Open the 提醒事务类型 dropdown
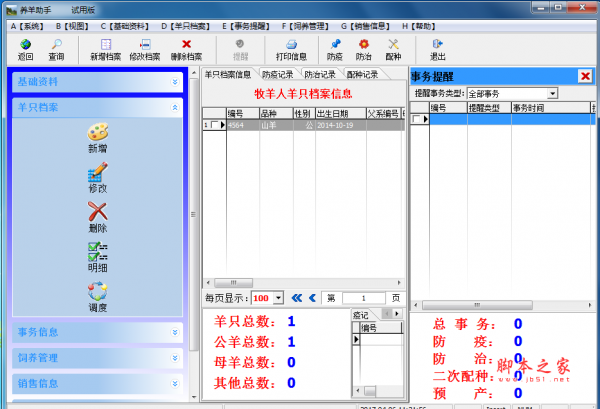The height and width of the screenshot is (409, 600). pos(552,93)
